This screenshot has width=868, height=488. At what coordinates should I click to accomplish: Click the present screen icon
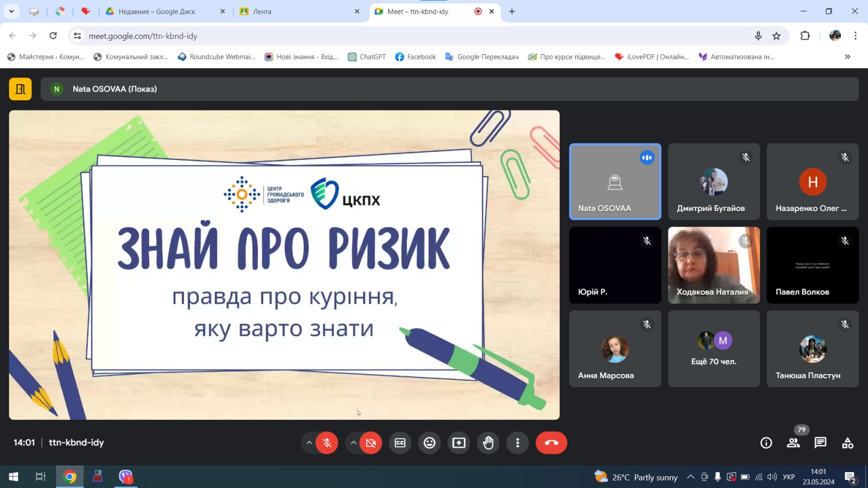(459, 443)
